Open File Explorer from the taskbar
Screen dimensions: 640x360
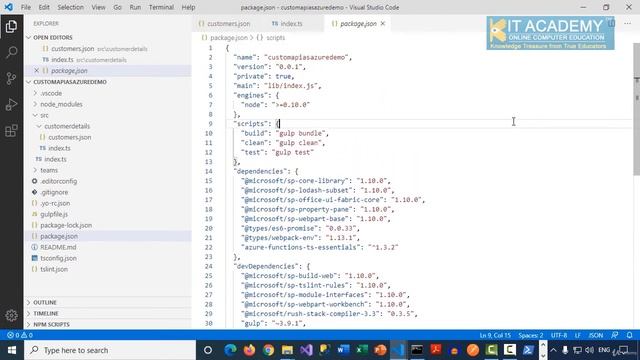click(287, 350)
